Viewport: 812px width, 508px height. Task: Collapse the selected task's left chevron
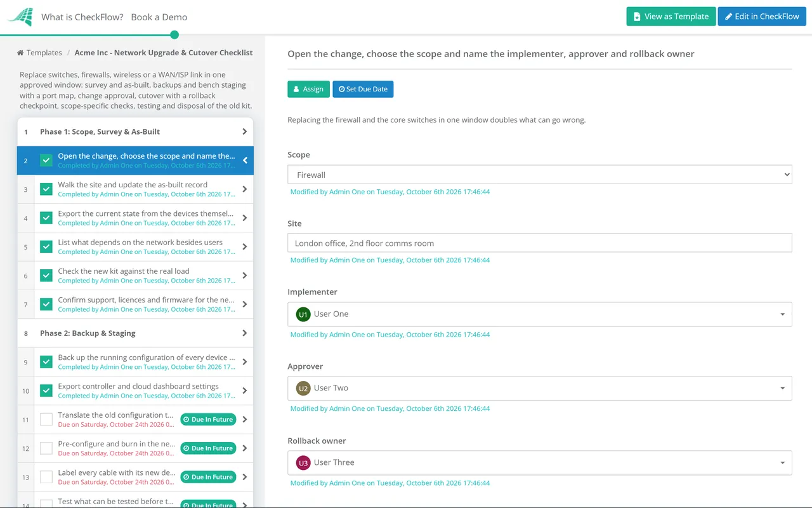245,161
